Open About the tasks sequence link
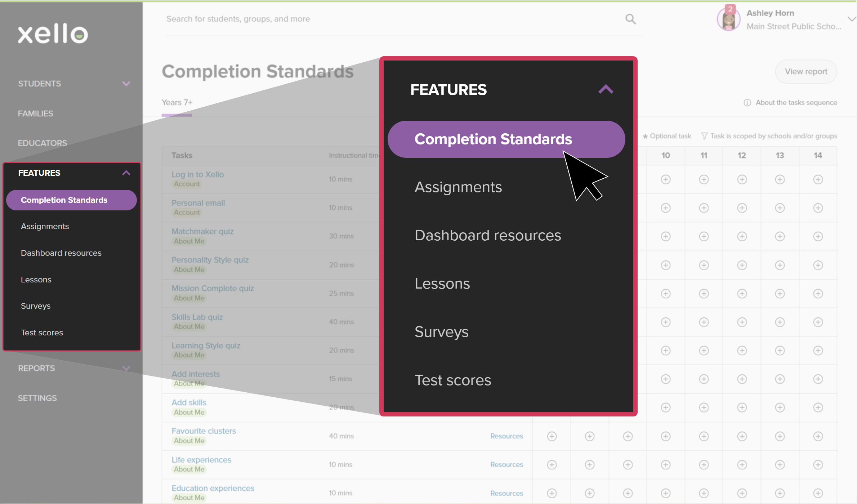857x504 pixels. pos(796,103)
